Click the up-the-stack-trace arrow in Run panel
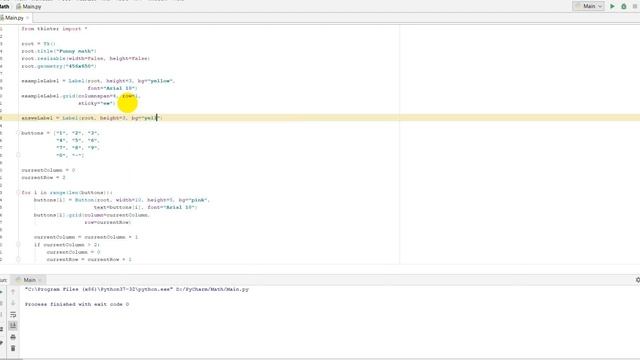The height and width of the screenshot is (360, 640). [13, 291]
